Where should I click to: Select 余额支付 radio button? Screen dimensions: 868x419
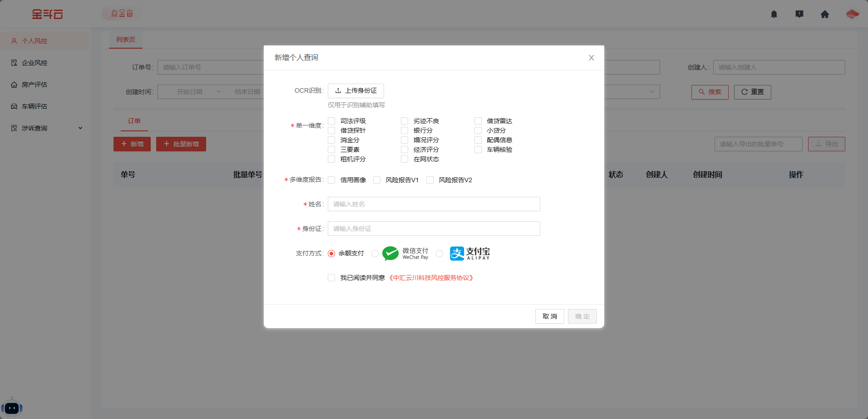pyautogui.click(x=331, y=254)
